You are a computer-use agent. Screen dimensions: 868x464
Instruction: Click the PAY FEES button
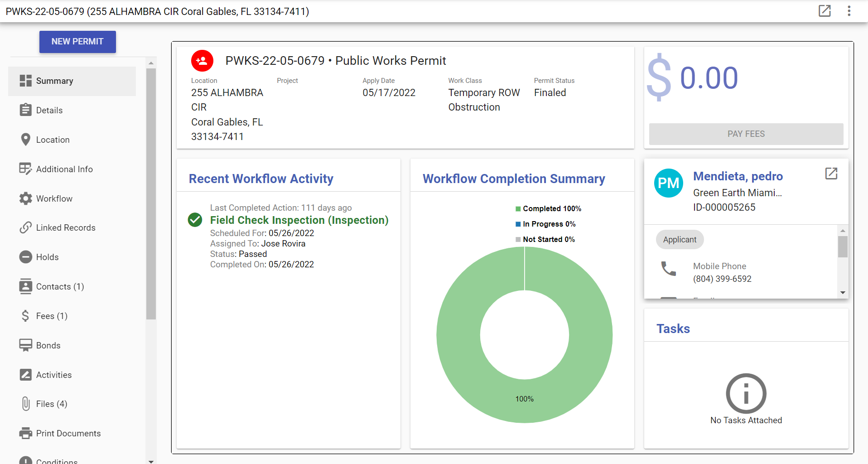coord(746,134)
